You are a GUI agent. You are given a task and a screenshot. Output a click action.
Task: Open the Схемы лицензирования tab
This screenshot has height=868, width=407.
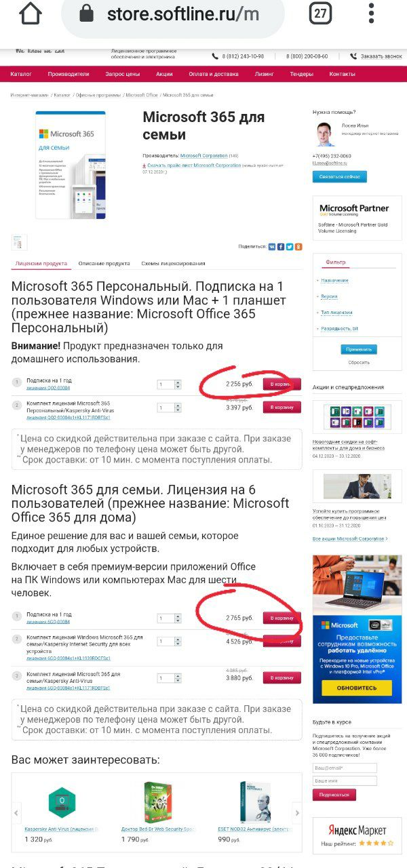(x=173, y=263)
